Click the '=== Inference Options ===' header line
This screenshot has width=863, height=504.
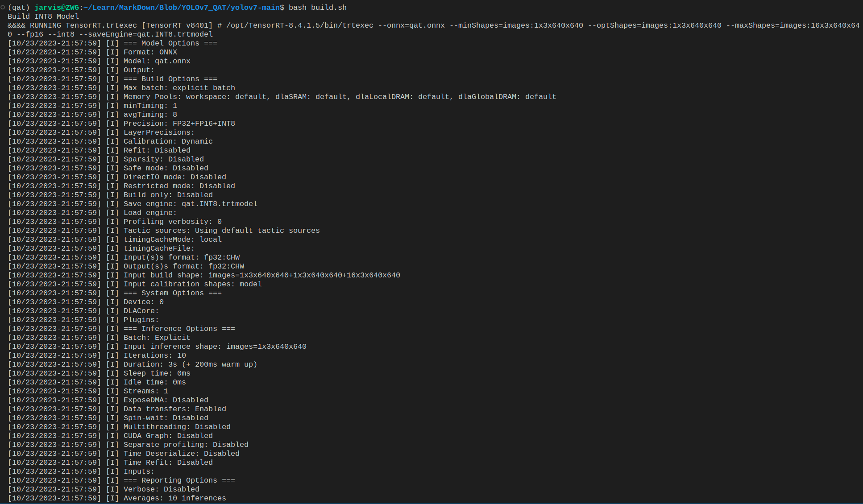pyautogui.click(x=179, y=329)
